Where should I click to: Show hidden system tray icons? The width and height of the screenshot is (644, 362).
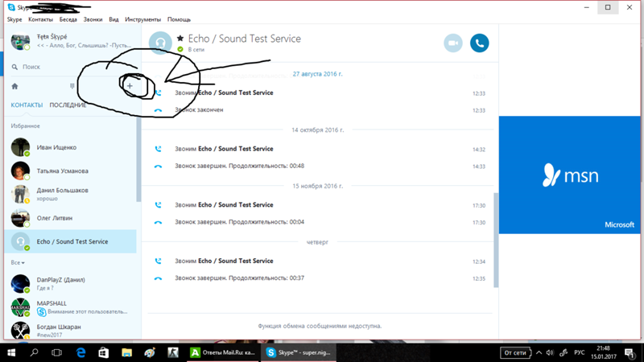(x=539, y=352)
